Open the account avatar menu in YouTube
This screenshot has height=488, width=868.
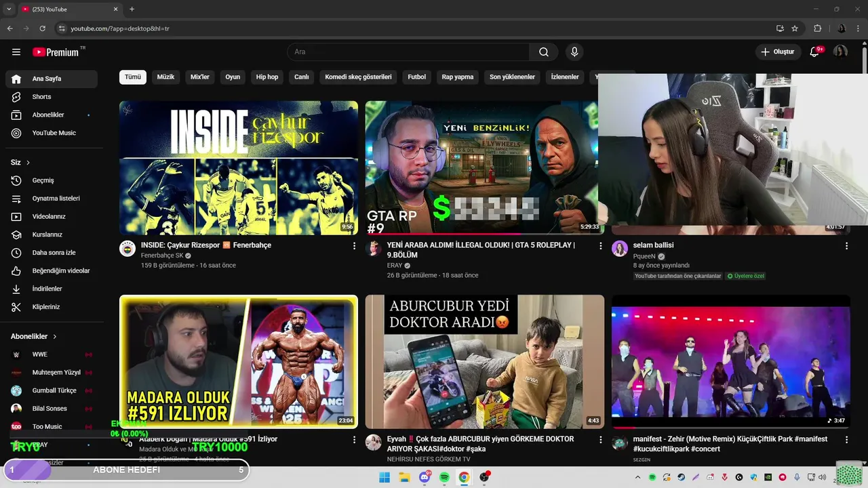tap(840, 52)
